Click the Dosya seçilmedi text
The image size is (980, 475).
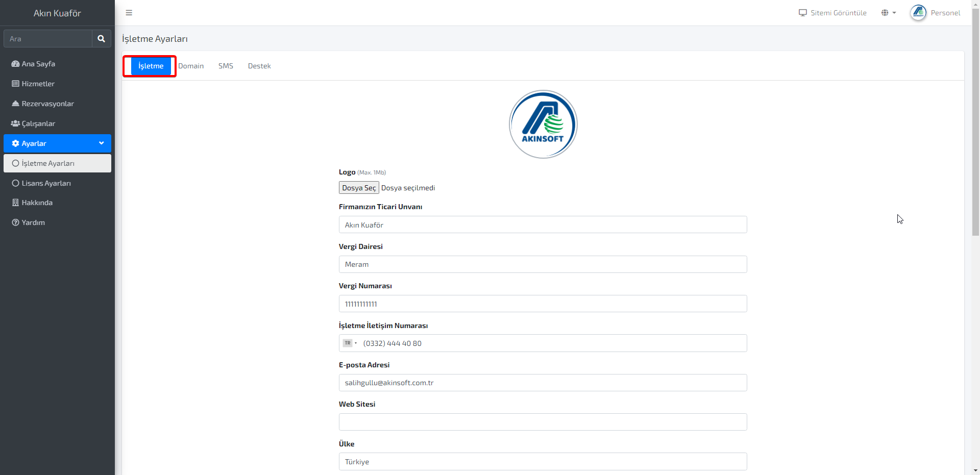408,188
